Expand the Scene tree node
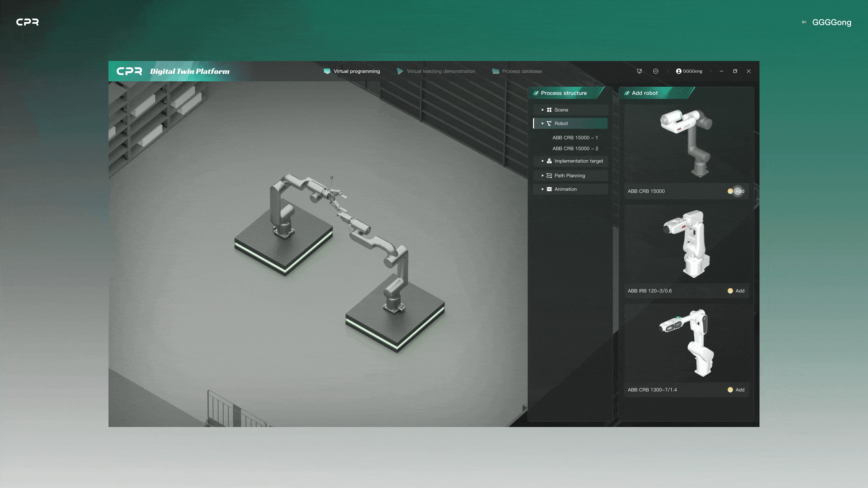868x488 pixels. coord(542,110)
